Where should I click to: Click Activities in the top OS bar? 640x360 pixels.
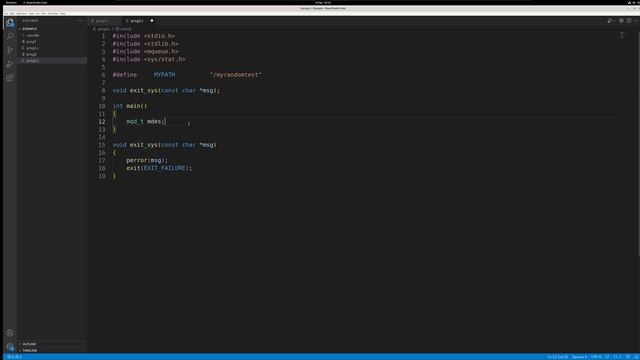11,2
